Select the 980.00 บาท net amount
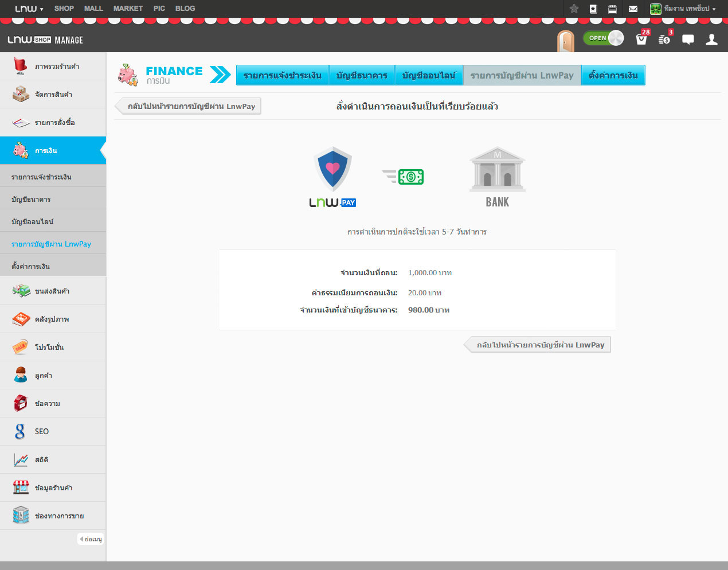 [429, 310]
